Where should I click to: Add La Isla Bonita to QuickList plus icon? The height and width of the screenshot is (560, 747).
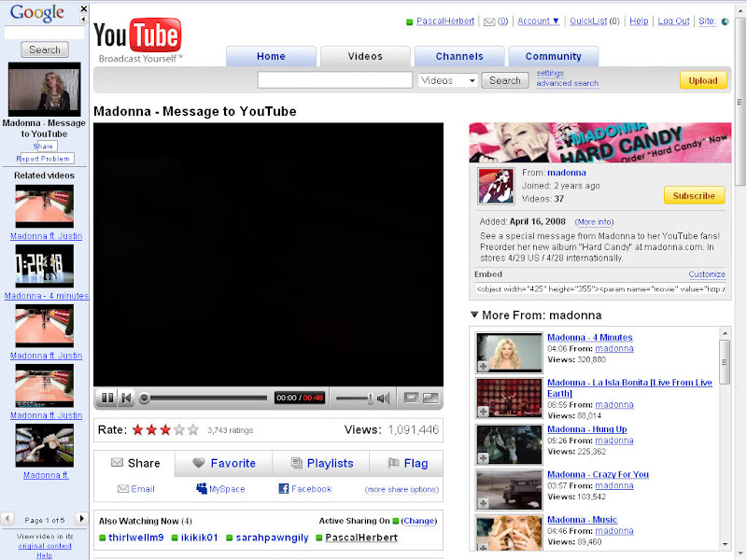click(483, 412)
